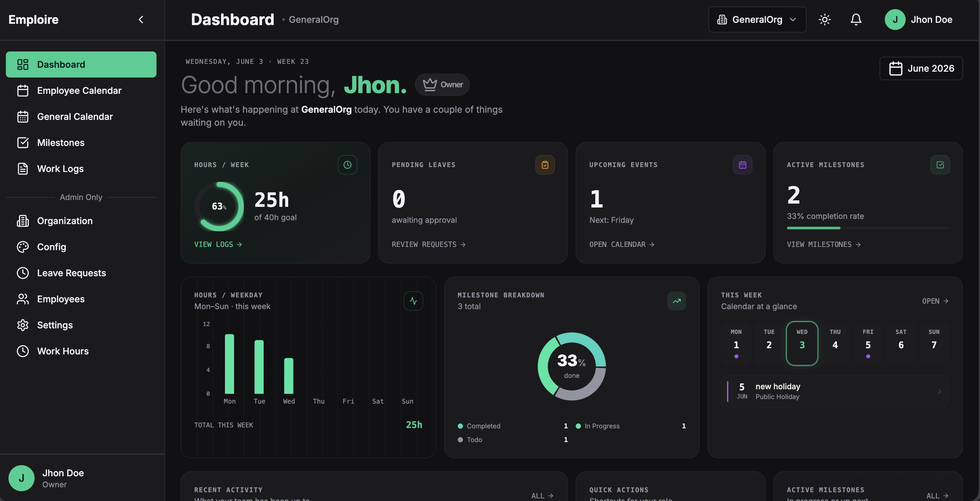980x501 pixels.
Task: Select Friday 5 in the This Week calendar
Action: (868, 344)
